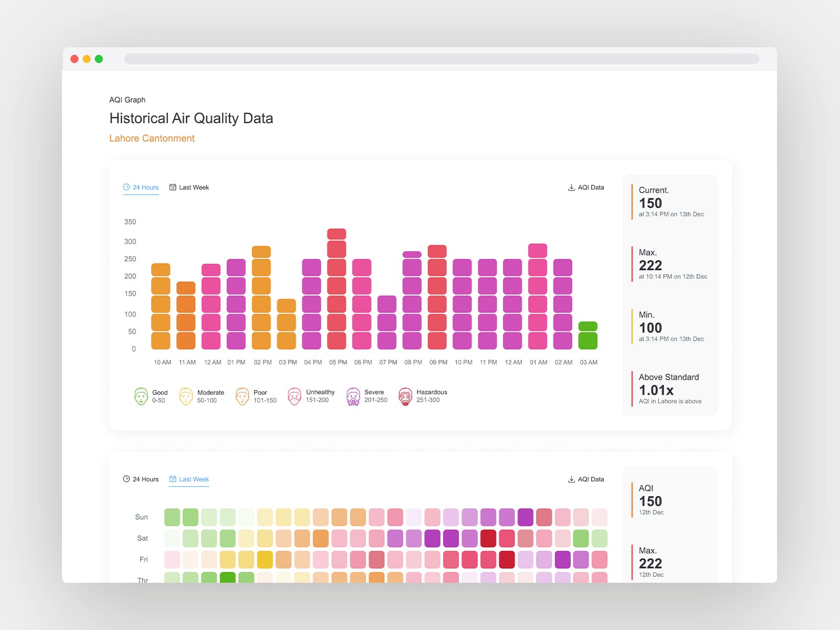Click the Min. 100 stat value
Image resolution: width=840 pixels, height=630 pixels.
tap(650, 328)
